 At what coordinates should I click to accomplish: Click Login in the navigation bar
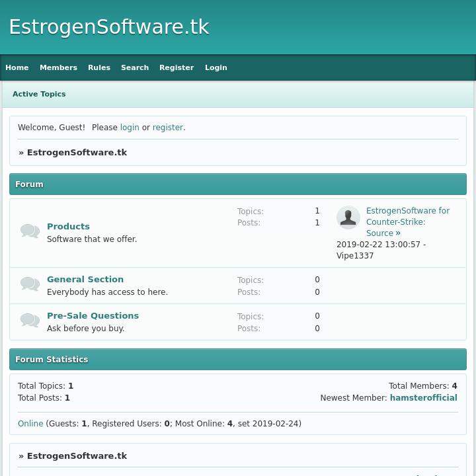216,67
